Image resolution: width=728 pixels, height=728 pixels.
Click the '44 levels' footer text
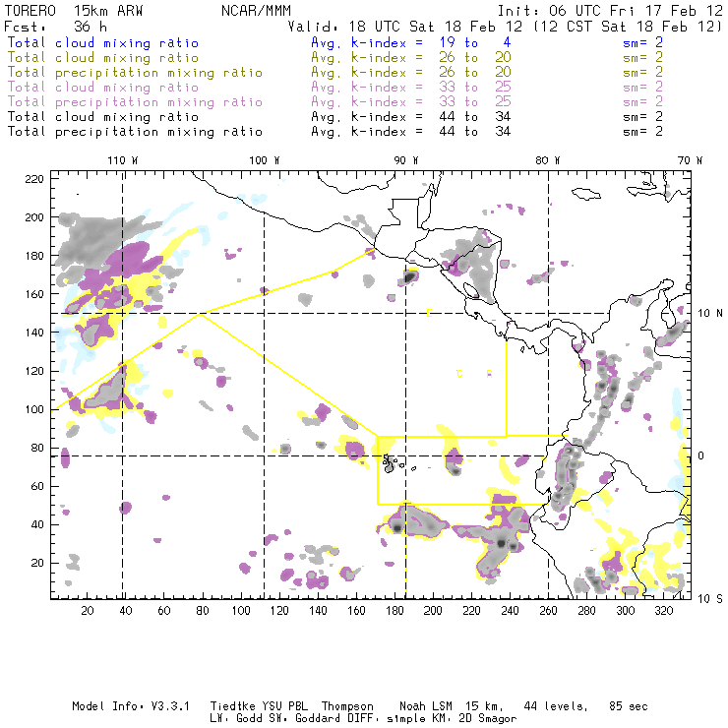pyautogui.click(x=555, y=706)
